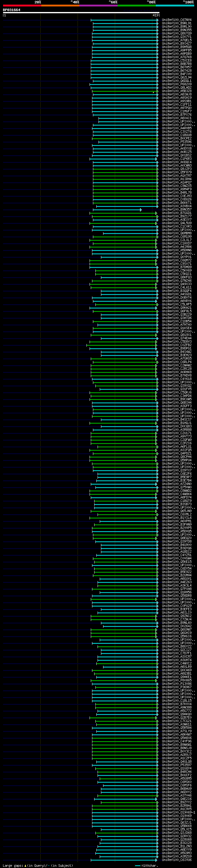Viewport: 197px width, 868px height.
Task: Click the orange ~40% identity legend segment
Action: coord(60,6)
